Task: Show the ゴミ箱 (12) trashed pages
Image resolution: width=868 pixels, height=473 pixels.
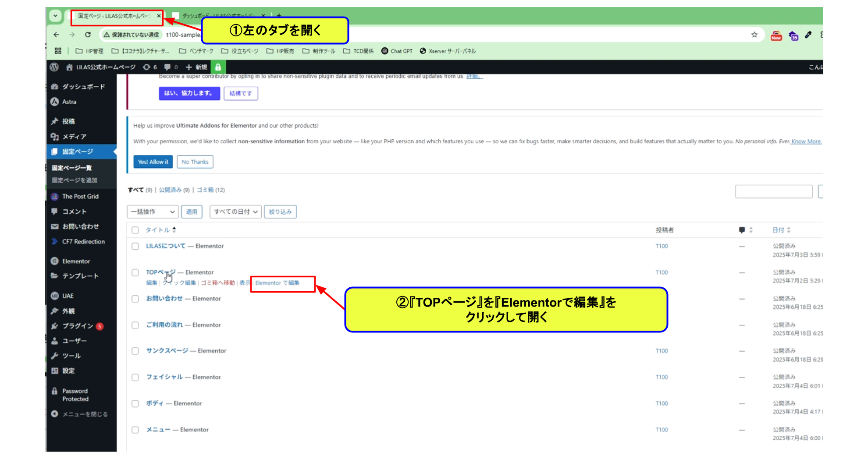Action: click(210, 190)
